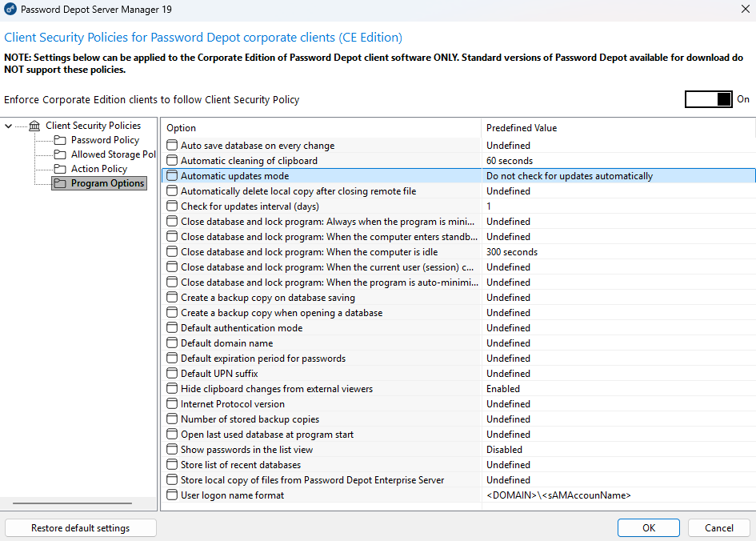Click the folder icon next to Program Options

60,184
